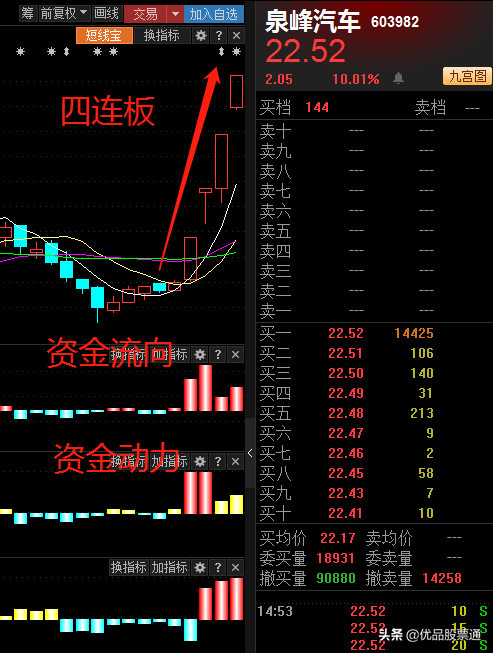Image resolution: width=493 pixels, height=653 pixels.
Task: Open the 前复权 adjustment dropdown
Action: (64, 14)
